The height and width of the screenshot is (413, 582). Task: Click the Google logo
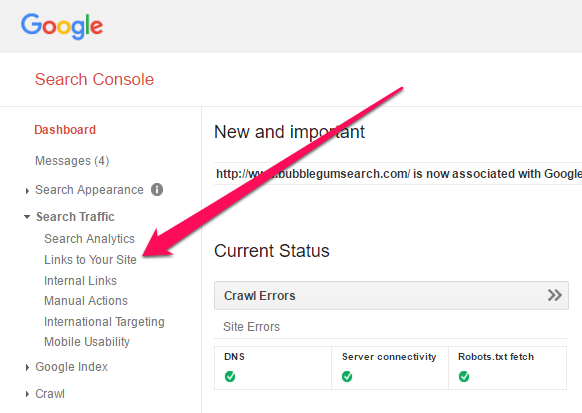[62, 27]
